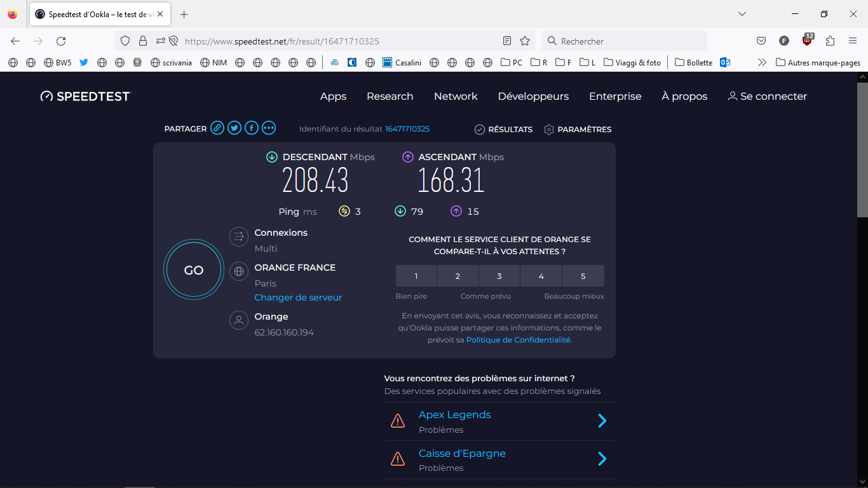Choose rating 5 for Orange service
Screen dimensions: 868x488
583,276
